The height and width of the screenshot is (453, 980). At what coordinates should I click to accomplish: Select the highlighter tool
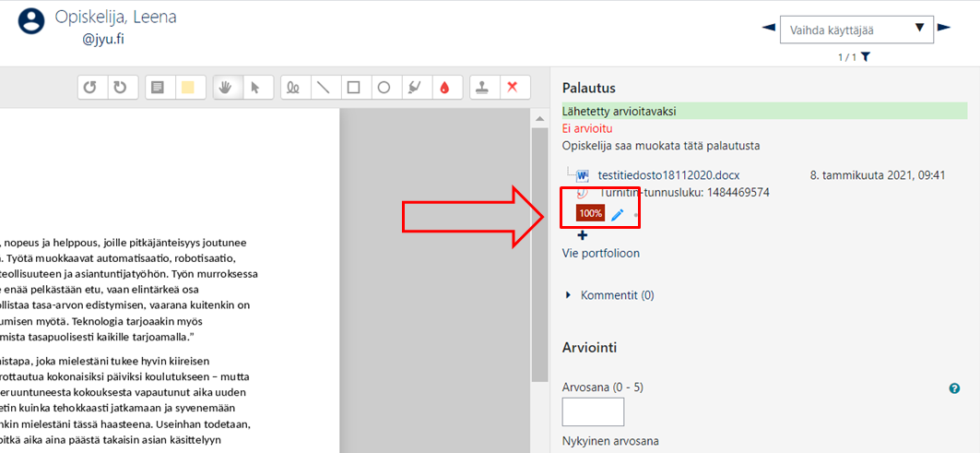coord(414,88)
